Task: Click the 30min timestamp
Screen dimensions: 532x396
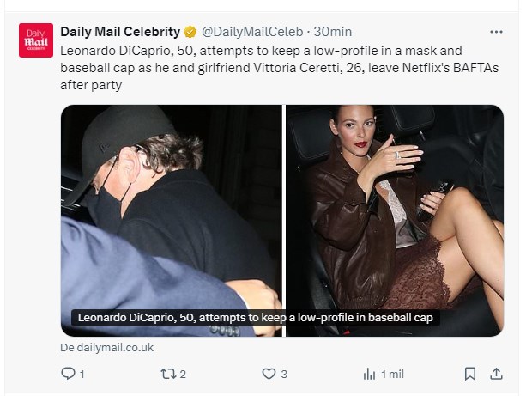Action: click(x=333, y=32)
